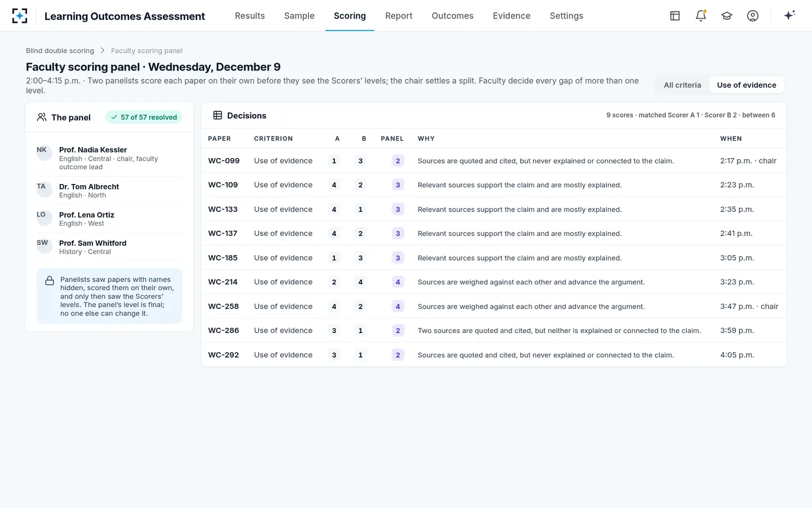Click panel score 3 for WC-185

tap(398, 258)
